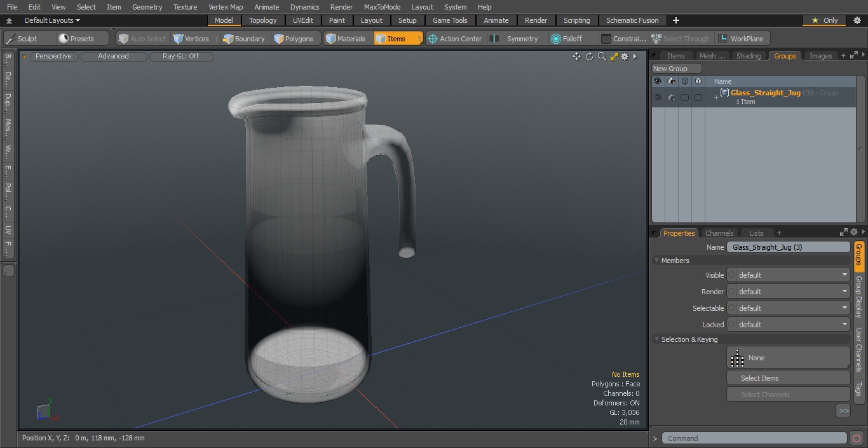Open the Perspective view type dropdown
The image size is (868, 448).
[53, 57]
